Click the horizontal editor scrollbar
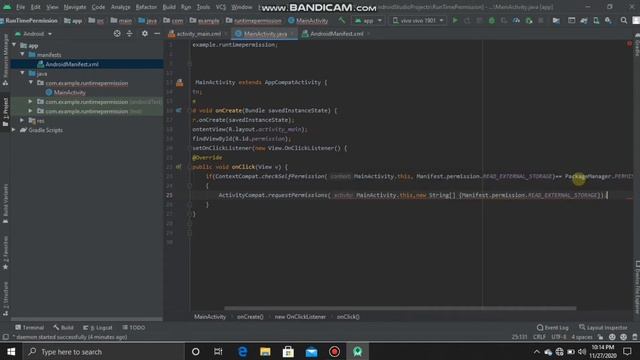Image resolution: width=640 pixels, height=360 pixels. 400,308
